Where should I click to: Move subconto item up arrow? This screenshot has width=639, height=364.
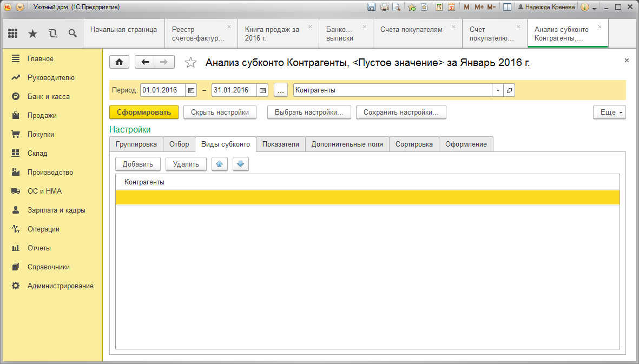(220, 164)
